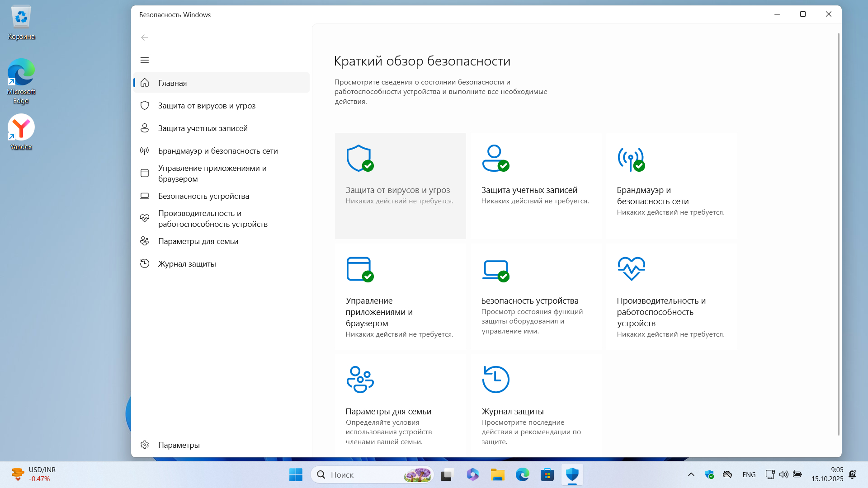Click the back arrow button
The height and width of the screenshot is (488, 868).
145,38
